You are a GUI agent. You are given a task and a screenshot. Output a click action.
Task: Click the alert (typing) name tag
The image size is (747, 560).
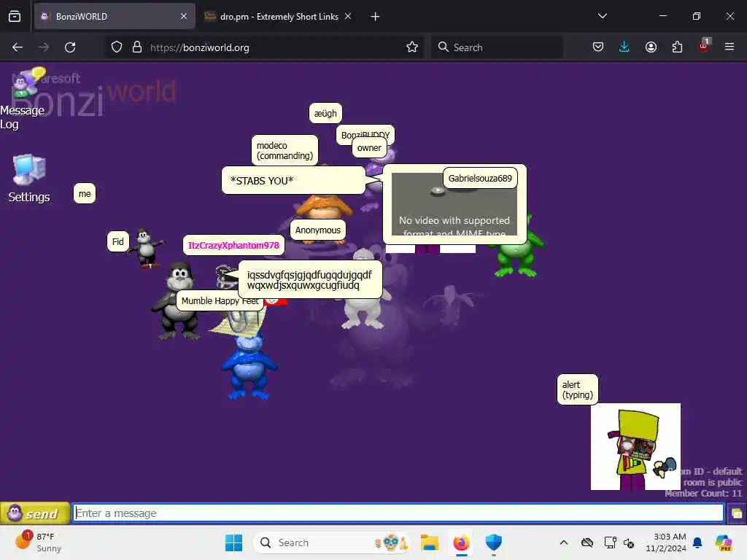coord(577,389)
